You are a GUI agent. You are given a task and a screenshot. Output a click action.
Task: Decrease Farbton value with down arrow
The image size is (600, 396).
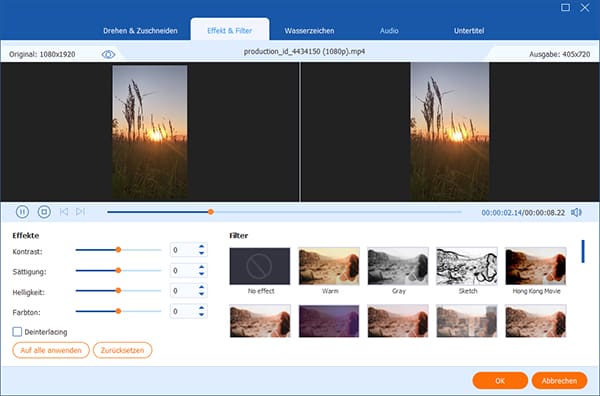202,315
